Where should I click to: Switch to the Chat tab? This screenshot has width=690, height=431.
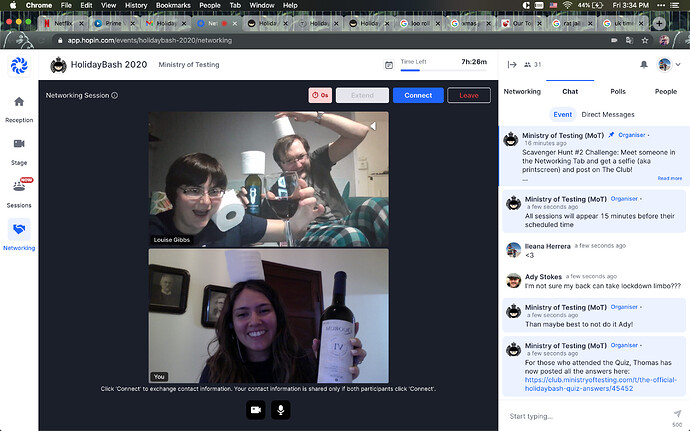pyautogui.click(x=570, y=92)
